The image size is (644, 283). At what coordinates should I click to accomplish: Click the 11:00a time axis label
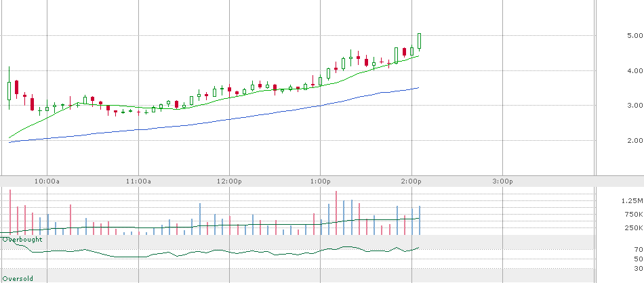click(138, 181)
